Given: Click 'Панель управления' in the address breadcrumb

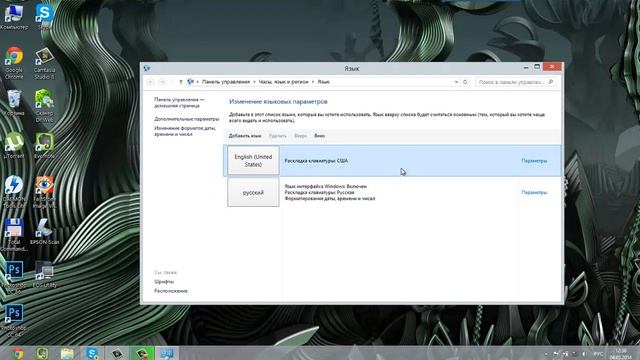Looking at the screenshot, I should pyautogui.click(x=226, y=82).
